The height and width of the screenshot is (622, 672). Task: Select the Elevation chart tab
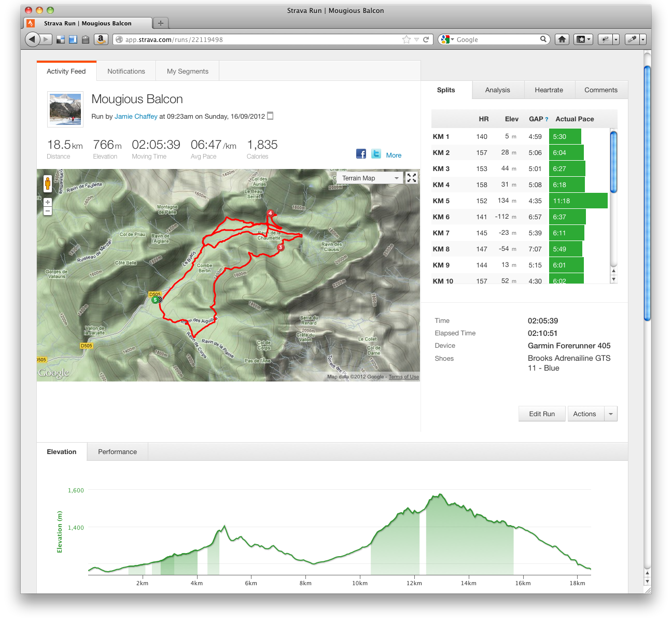point(62,451)
